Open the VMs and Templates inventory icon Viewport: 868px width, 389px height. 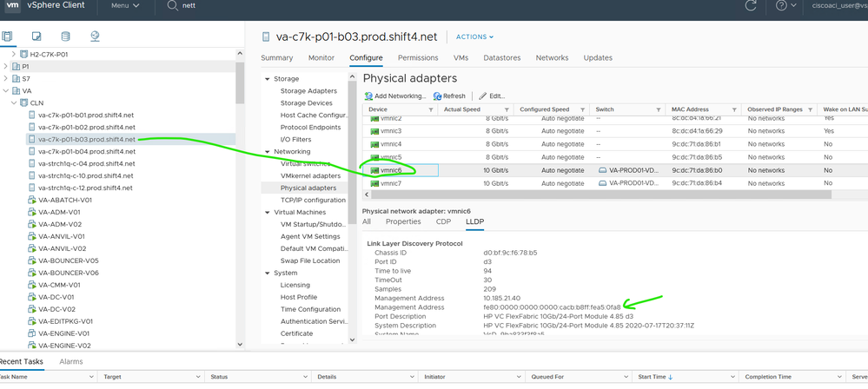point(36,36)
